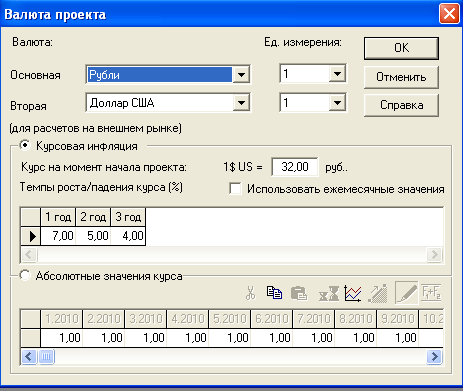463x391 pixels.
Task: Click the 1,00 cell under 5.2010
Action: click(x=230, y=338)
